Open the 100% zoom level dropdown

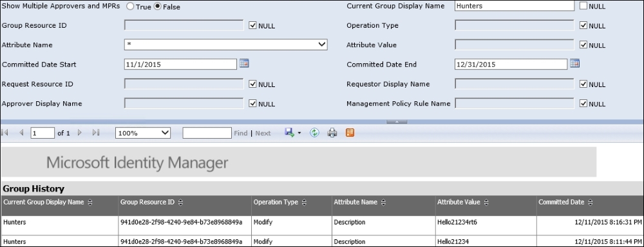pyautogui.click(x=143, y=133)
